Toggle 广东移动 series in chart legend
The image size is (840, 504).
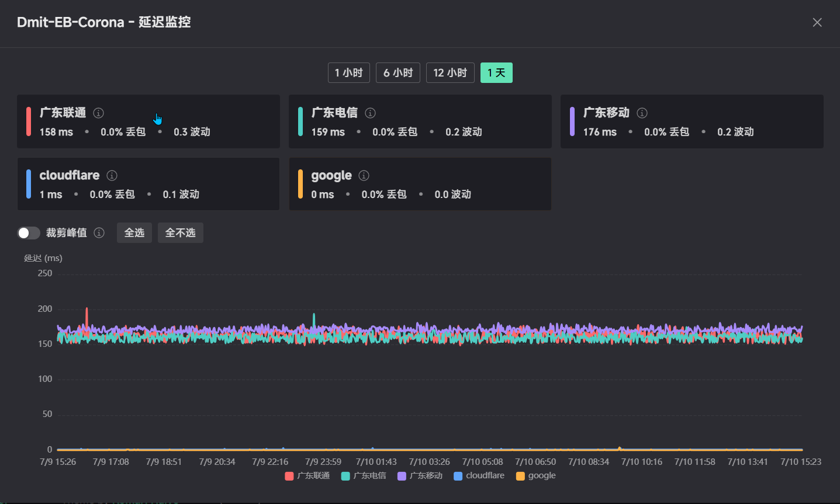(420, 476)
